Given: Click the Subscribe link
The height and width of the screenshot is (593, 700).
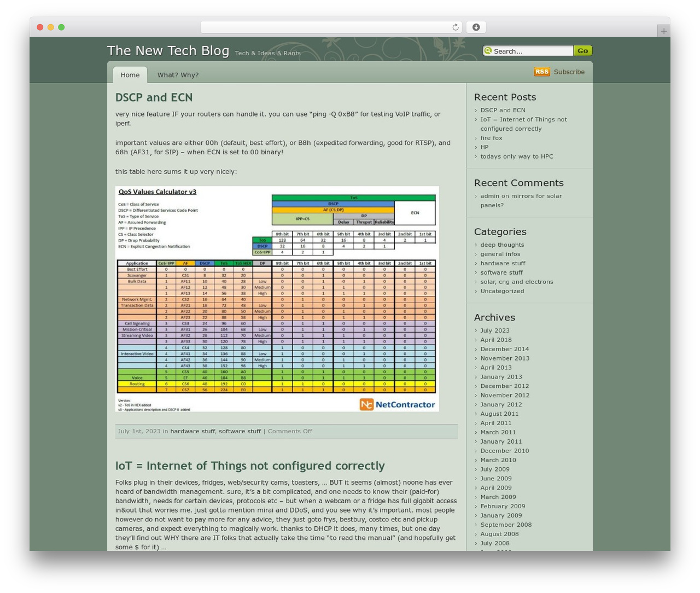Looking at the screenshot, I should pos(569,72).
